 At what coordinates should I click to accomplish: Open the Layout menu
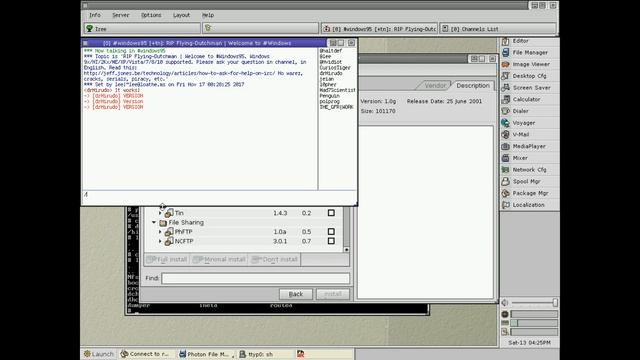pos(181,15)
